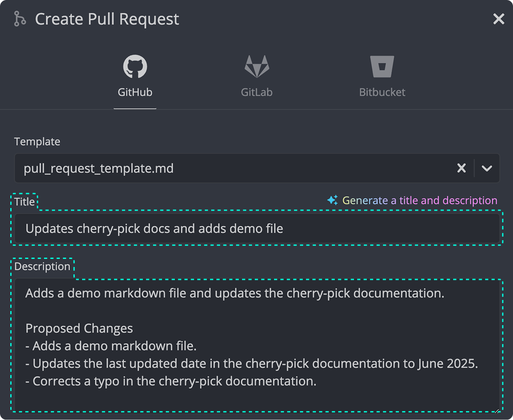Click the 'Proposed Changes' line in the description
The width and height of the screenshot is (513, 420).
pyautogui.click(x=79, y=328)
